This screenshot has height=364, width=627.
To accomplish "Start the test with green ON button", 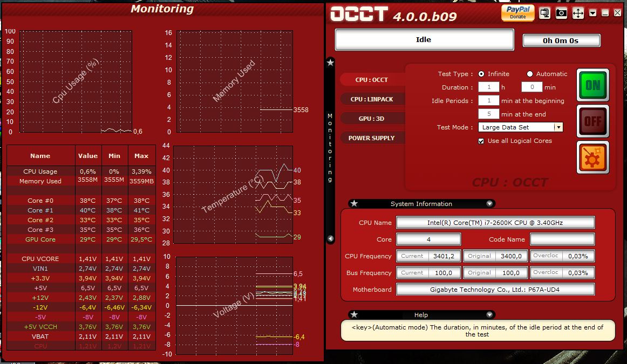I will 592,85.
